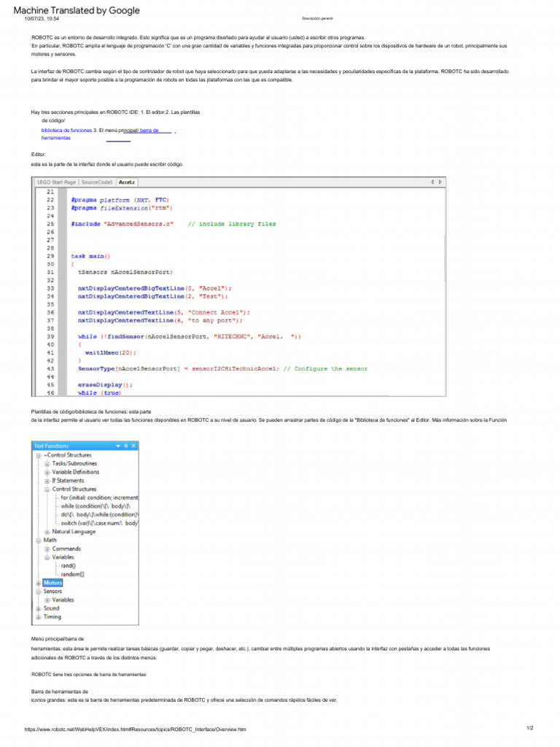The height and width of the screenshot is (747, 560).
Task: Click the '#pragma platform (NXT, FTC)' line
Action: point(120,200)
